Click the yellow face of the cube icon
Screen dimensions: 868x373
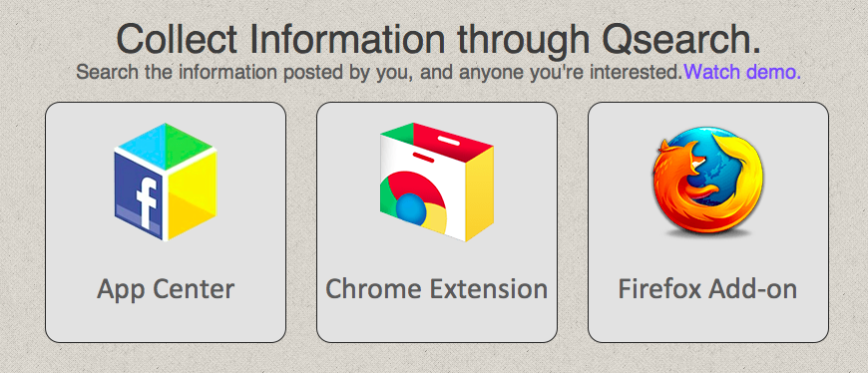[x=193, y=193]
